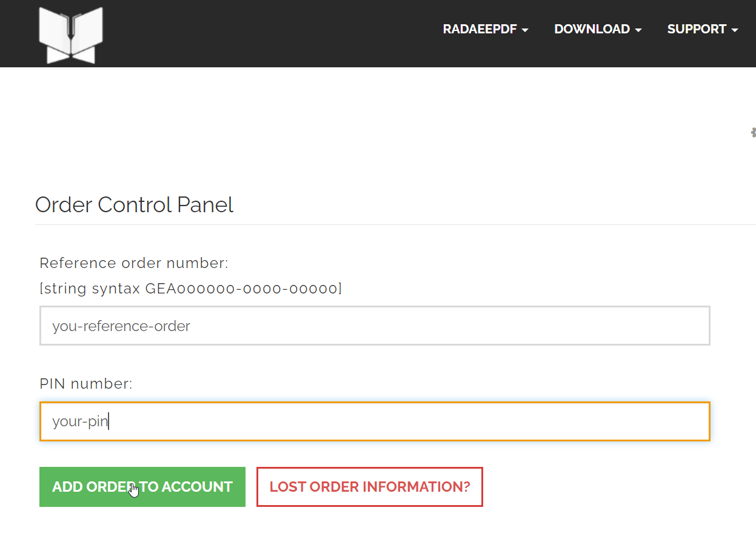The image size is (756, 556).
Task: Click the dark header bar left of RADAEEPDF
Action: (x=273, y=33)
